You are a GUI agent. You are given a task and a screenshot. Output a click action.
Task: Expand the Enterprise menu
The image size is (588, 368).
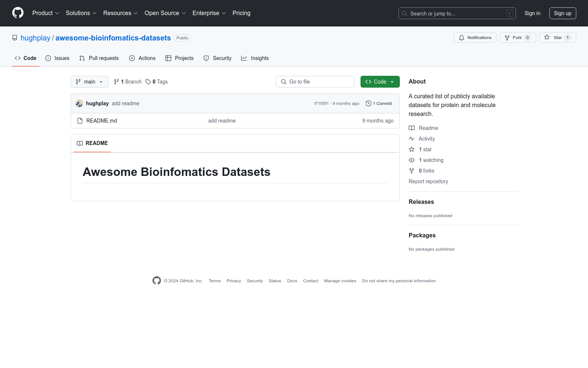pos(209,13)
